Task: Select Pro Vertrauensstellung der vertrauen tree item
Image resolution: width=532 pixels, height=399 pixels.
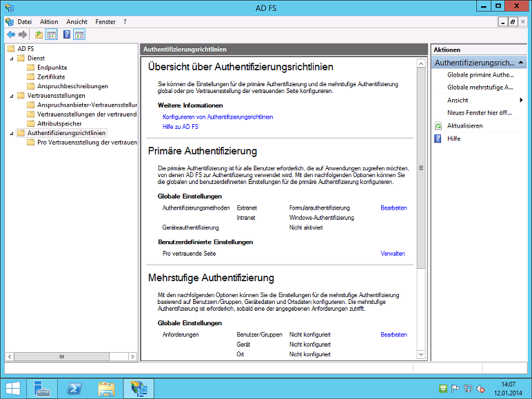Action: (88, 143)
